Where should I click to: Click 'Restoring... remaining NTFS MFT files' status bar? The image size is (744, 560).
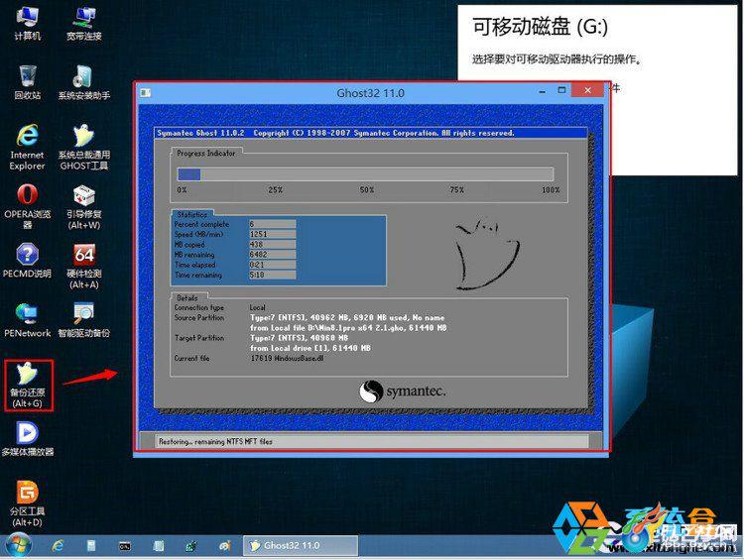pyautogui.click(x=372, y=441)
